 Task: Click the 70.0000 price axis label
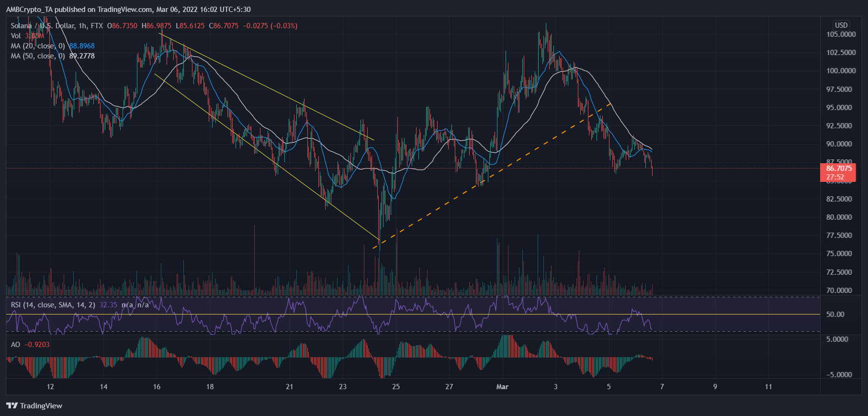[x=839, y=290]
